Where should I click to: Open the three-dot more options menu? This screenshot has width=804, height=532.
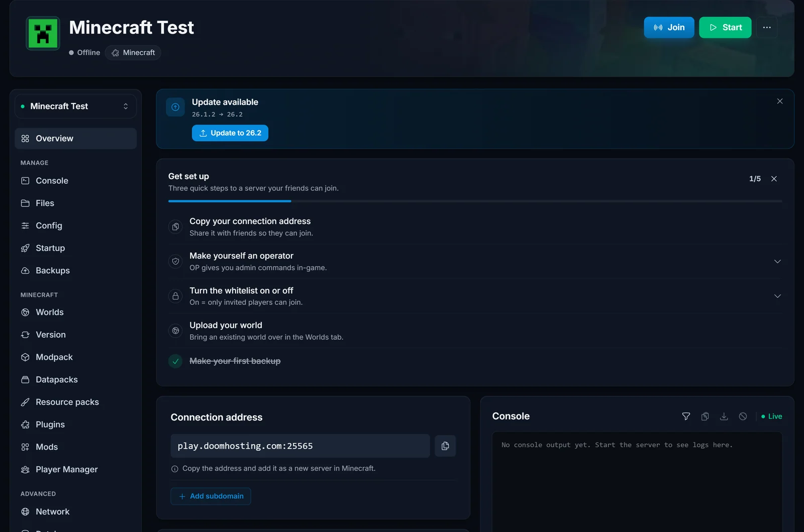(x=767, y=28)
